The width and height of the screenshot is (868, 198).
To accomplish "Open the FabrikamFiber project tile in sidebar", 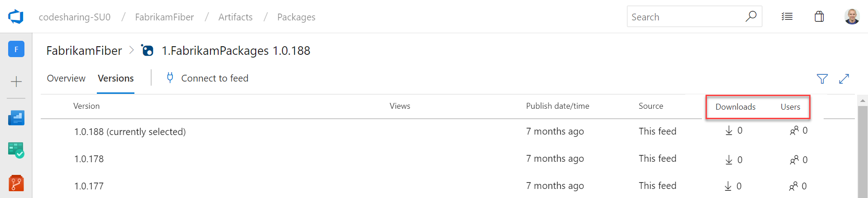I will (16, 49).
